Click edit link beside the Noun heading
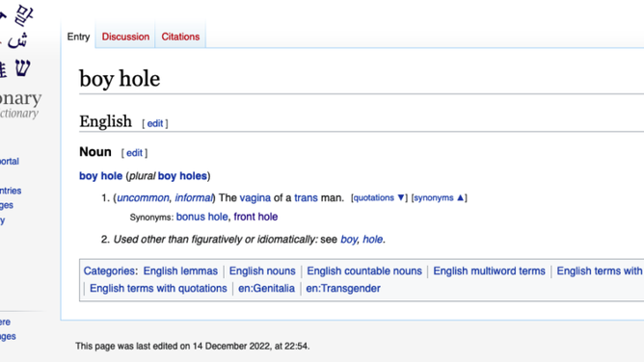 134,153
